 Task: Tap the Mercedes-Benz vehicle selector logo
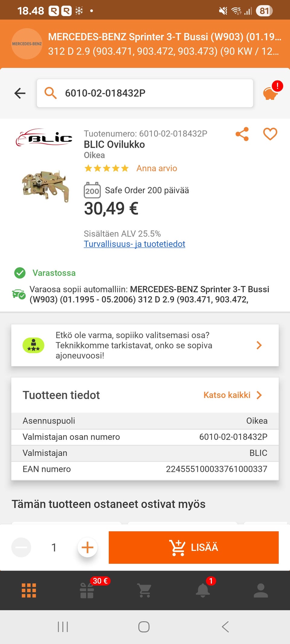[27, 44]
